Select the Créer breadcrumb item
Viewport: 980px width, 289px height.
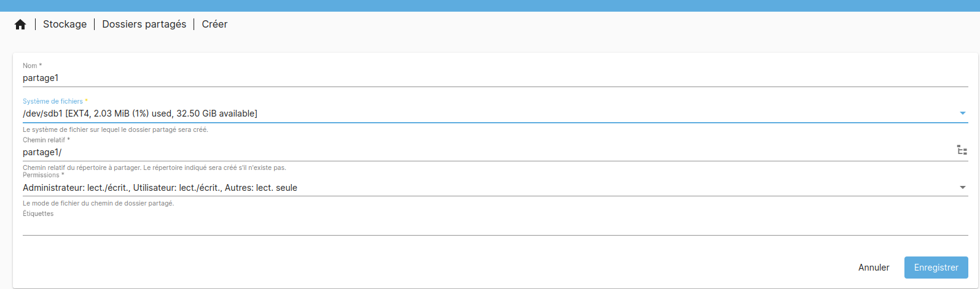click(x=214, y=25)
